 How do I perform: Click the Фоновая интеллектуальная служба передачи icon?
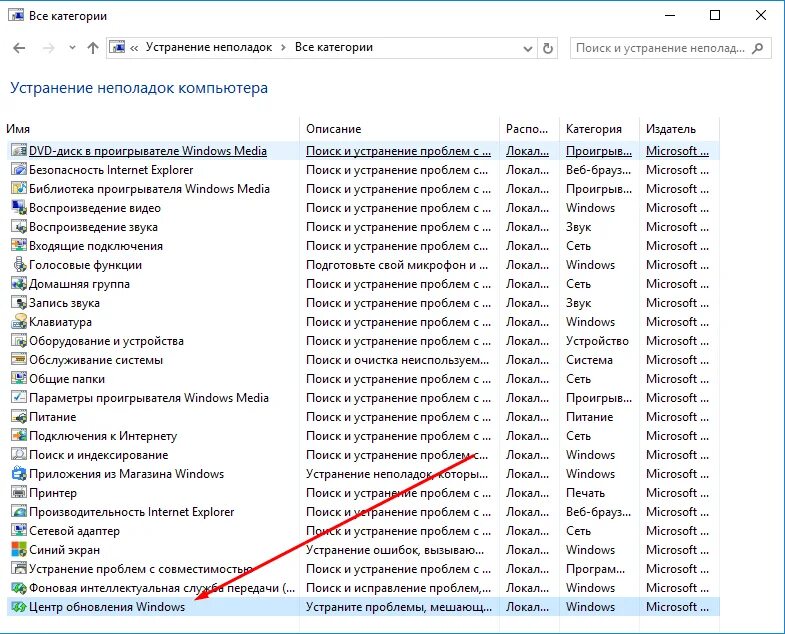tap(19, 588)
